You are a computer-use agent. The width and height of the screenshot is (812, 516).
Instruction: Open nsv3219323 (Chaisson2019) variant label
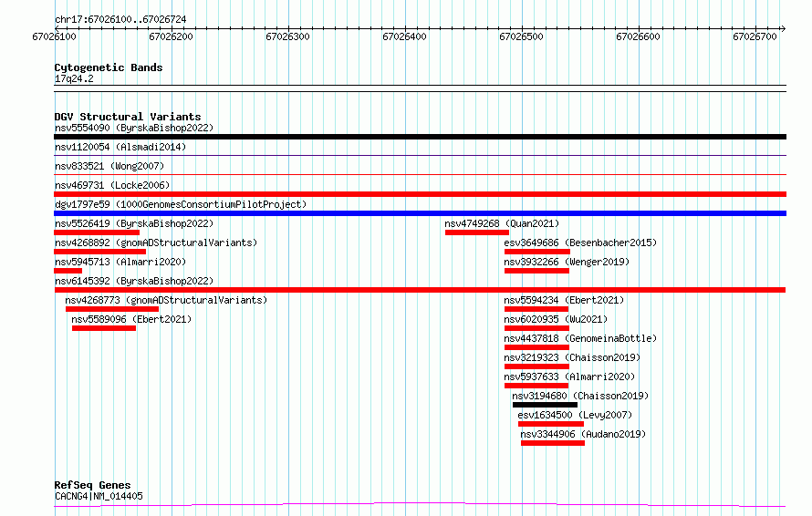[572, 357]
